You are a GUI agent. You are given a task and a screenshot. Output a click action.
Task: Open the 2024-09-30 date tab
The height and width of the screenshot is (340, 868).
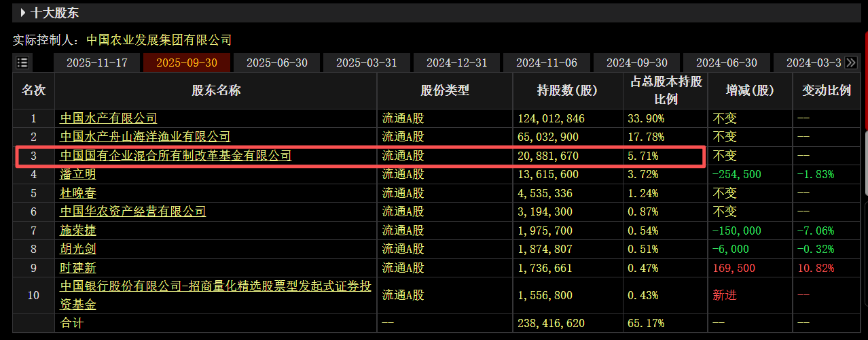click(x=637, y=63)
